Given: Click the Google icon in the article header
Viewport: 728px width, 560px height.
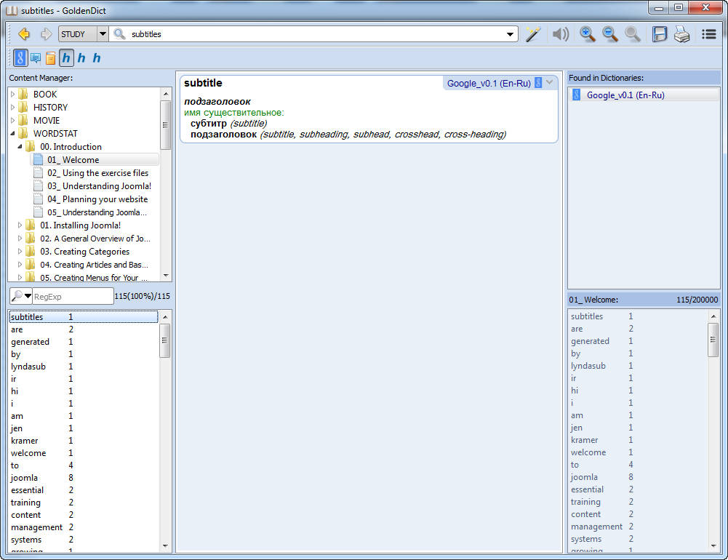Looking at the screenshot, I should tap(539, 83).
